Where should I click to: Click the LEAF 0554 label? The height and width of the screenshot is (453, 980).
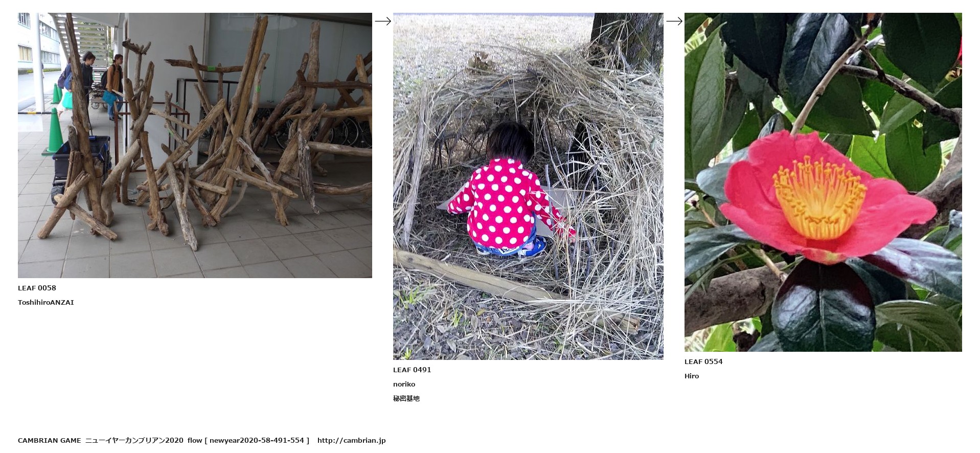(703, 361)
